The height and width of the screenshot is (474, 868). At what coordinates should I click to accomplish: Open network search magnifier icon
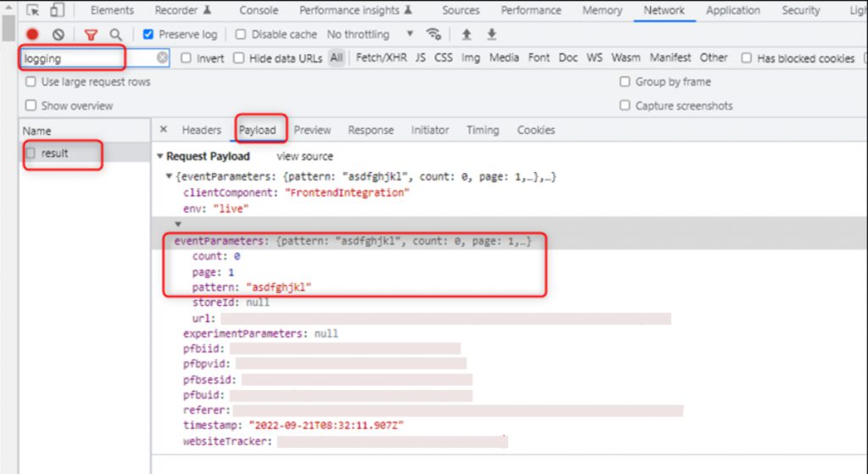point(115,35)
